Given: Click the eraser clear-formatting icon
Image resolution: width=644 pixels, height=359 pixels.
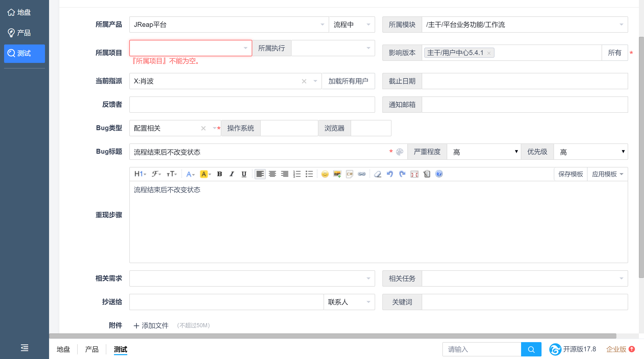Looking at the screenshot, I should click(377, 174).
